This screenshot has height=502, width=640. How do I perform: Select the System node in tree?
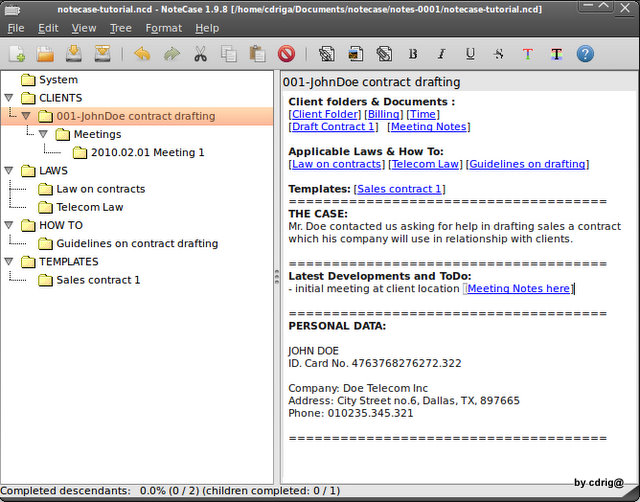coord(58,80)
